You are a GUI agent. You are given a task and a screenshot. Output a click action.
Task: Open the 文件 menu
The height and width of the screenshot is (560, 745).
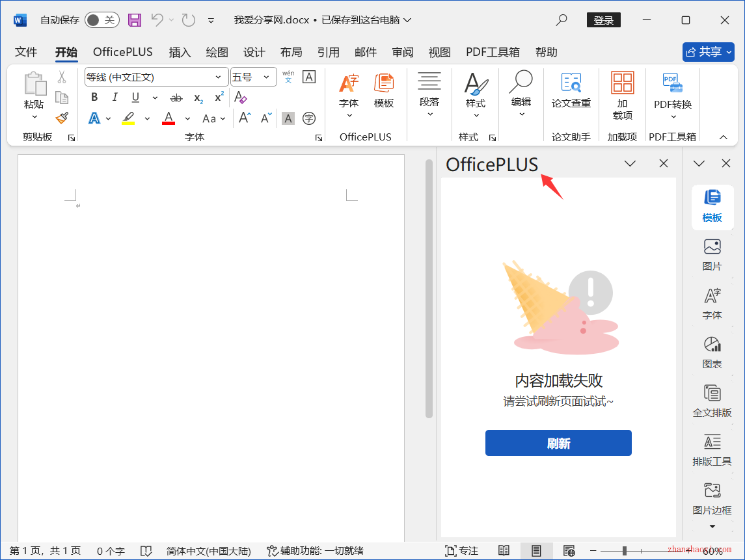click(x=25, y=52)
